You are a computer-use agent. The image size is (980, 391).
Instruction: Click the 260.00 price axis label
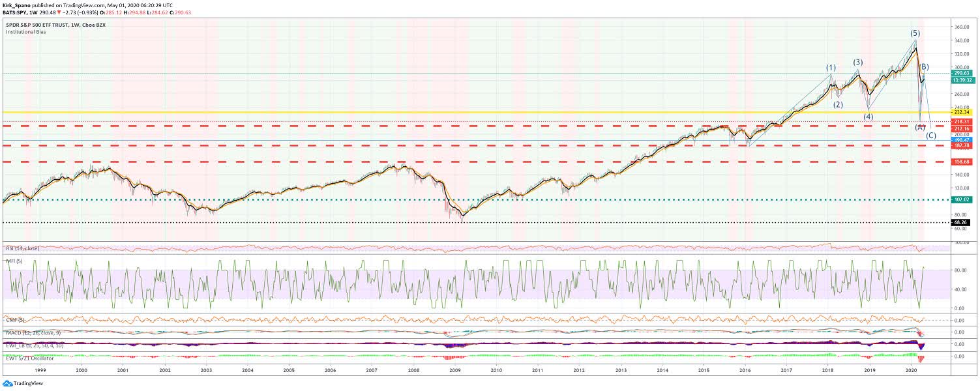point(962,94)
